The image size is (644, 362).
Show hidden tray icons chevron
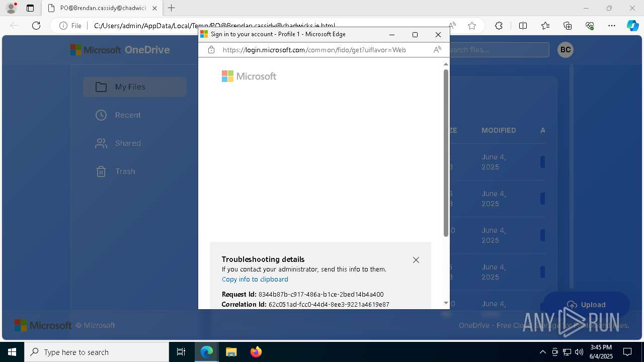[542, 352]
